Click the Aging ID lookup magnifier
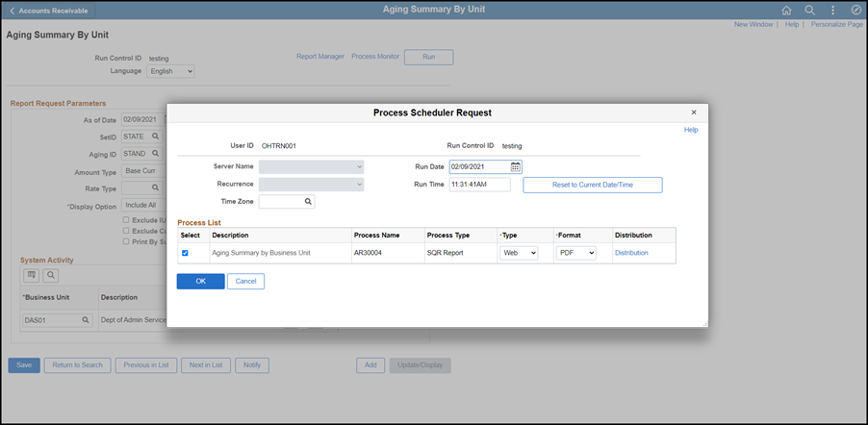The image size is (868, 425). [156, 154]
